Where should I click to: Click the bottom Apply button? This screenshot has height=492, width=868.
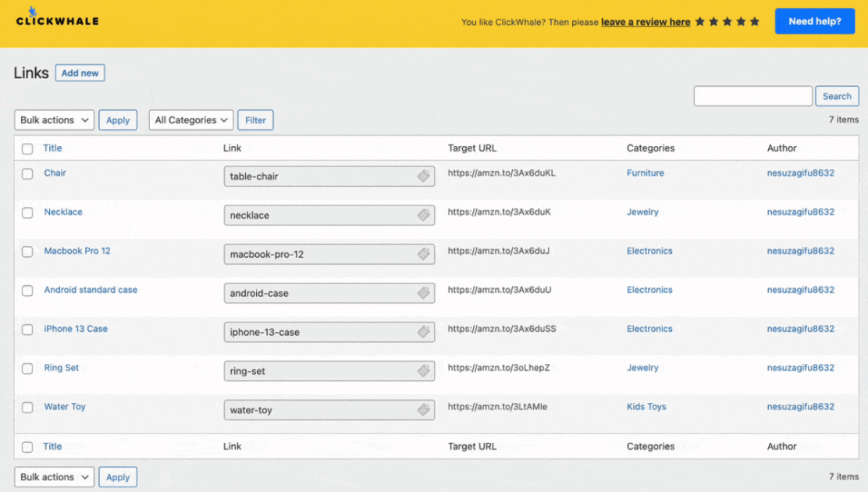click(118, 477)
